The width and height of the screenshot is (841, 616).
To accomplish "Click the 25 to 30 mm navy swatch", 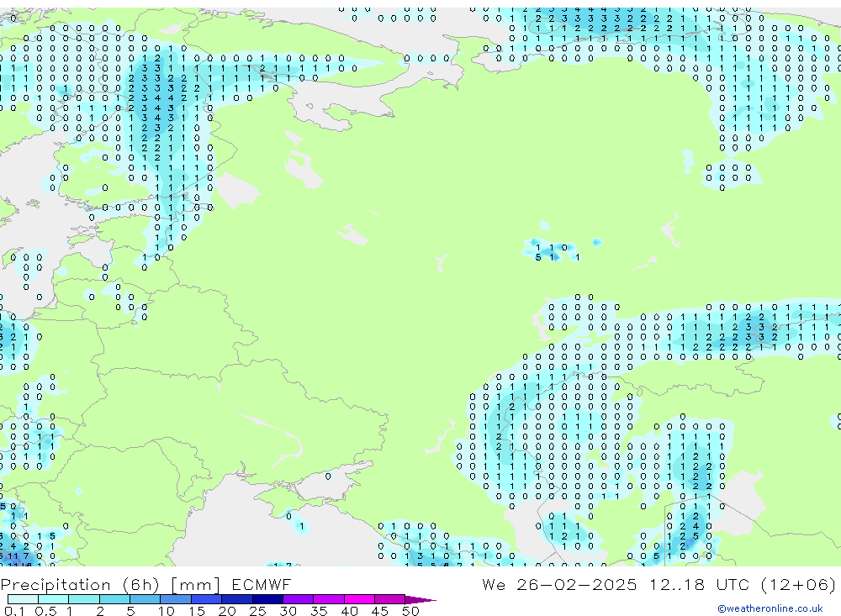I will (267, 599).
